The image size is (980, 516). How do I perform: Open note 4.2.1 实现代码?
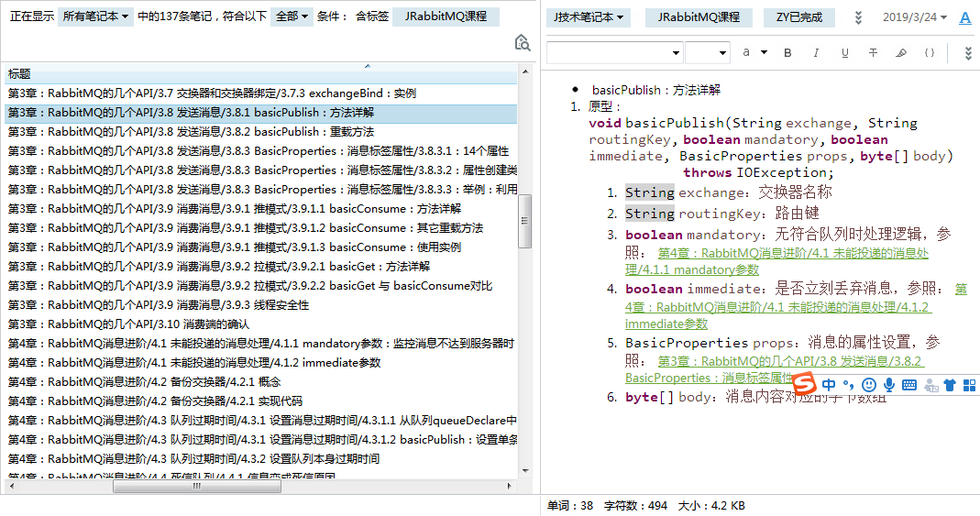click(x=260, y=401)
